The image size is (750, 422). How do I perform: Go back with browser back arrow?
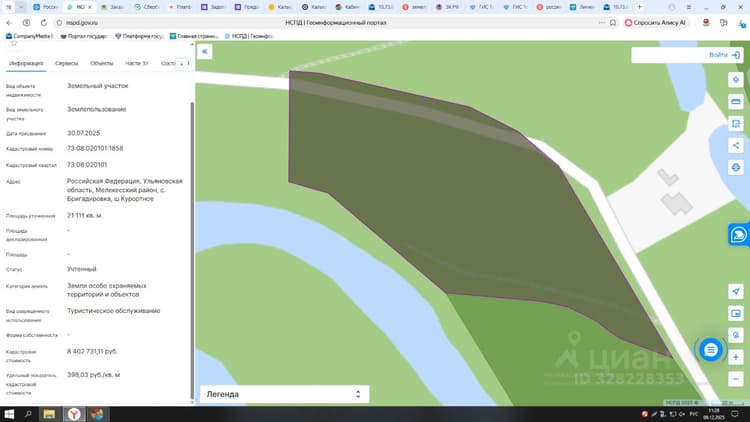9,22
